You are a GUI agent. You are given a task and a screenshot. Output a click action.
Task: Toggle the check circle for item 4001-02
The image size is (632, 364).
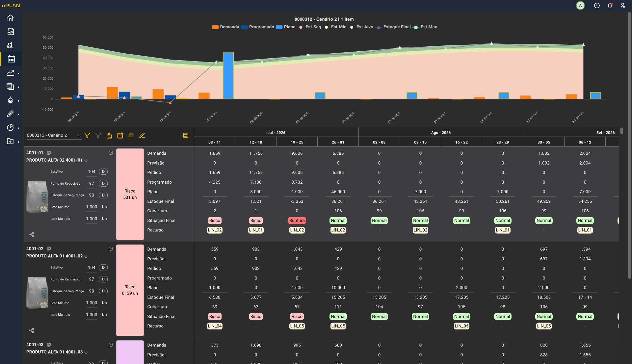point(111,249)
